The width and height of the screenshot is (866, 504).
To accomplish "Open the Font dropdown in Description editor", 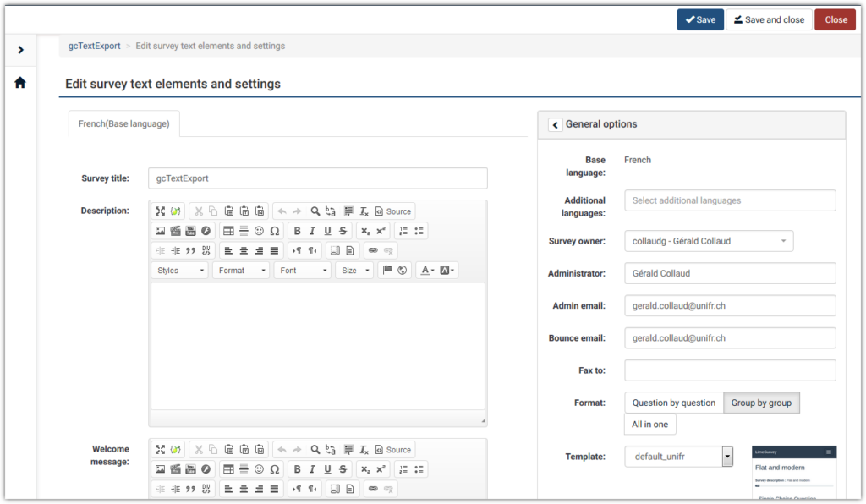I will 303,271.
